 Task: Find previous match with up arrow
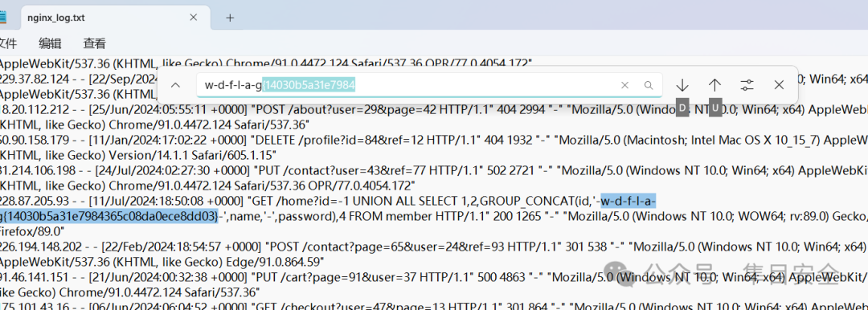pos(714,85)
